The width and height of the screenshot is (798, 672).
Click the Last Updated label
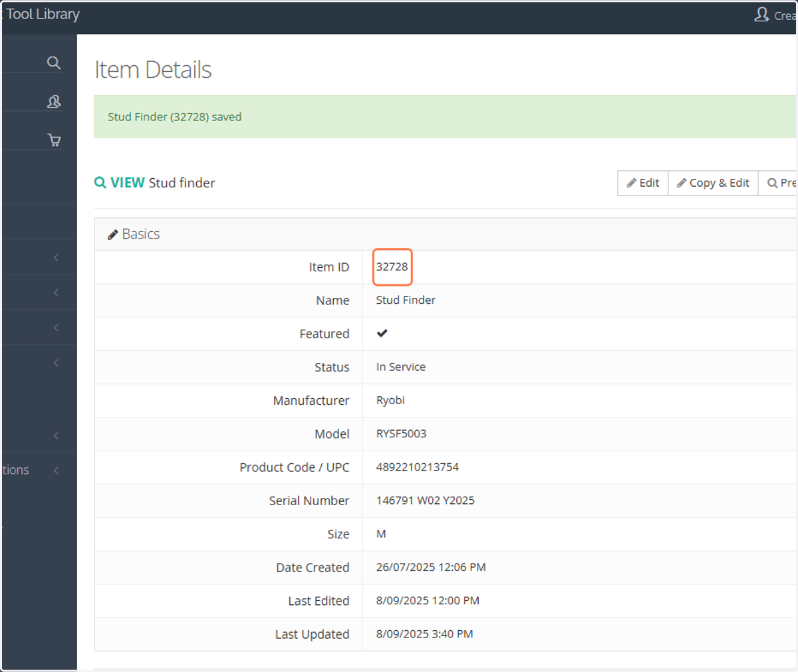pos(313,634)
